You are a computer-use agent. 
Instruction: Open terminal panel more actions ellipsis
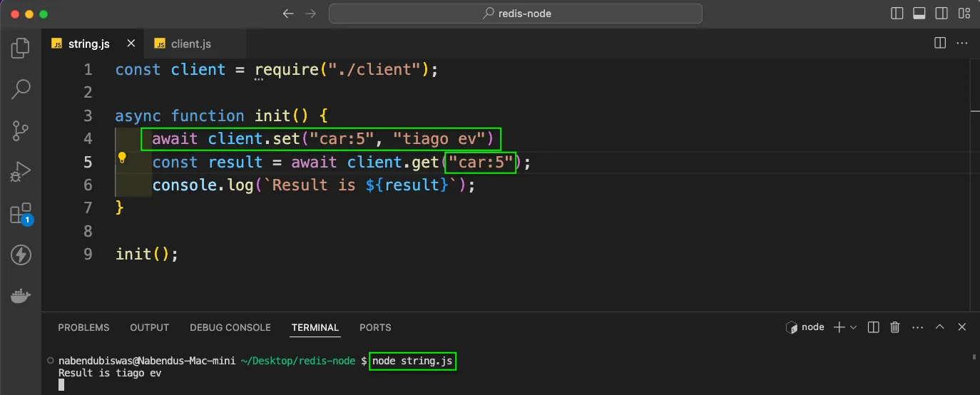pos(917,327)
